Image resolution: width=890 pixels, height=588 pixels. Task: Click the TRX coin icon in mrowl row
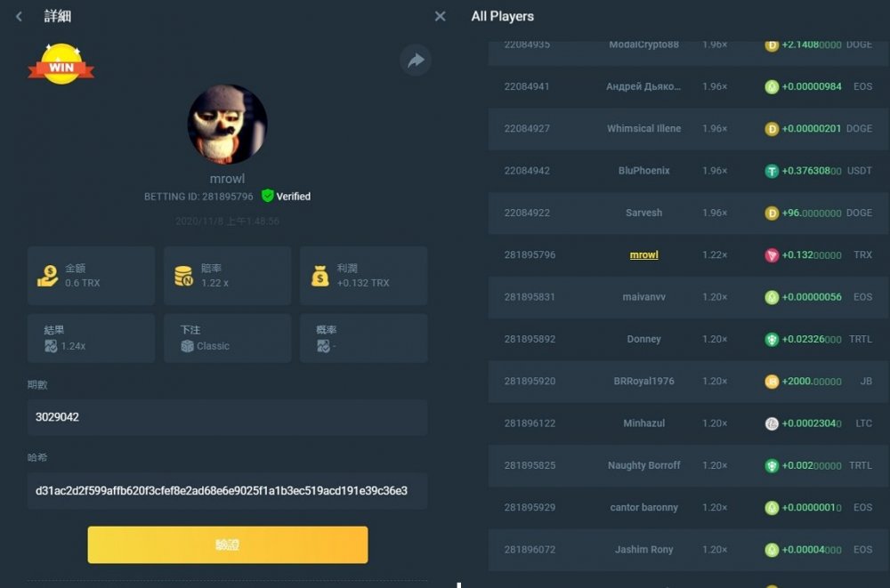tap(772, 255)
